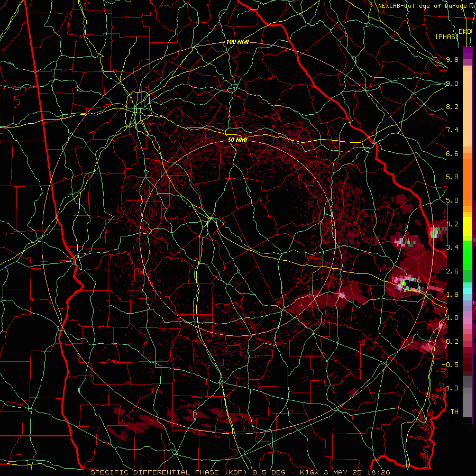476x476 pixels.
Task: Click the "50 NMI" range ring label
Action: point(237,140)
